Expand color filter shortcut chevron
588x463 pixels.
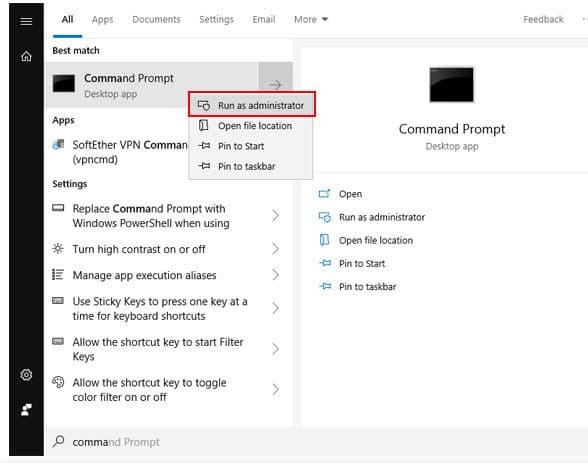click(x=276, y=390)
